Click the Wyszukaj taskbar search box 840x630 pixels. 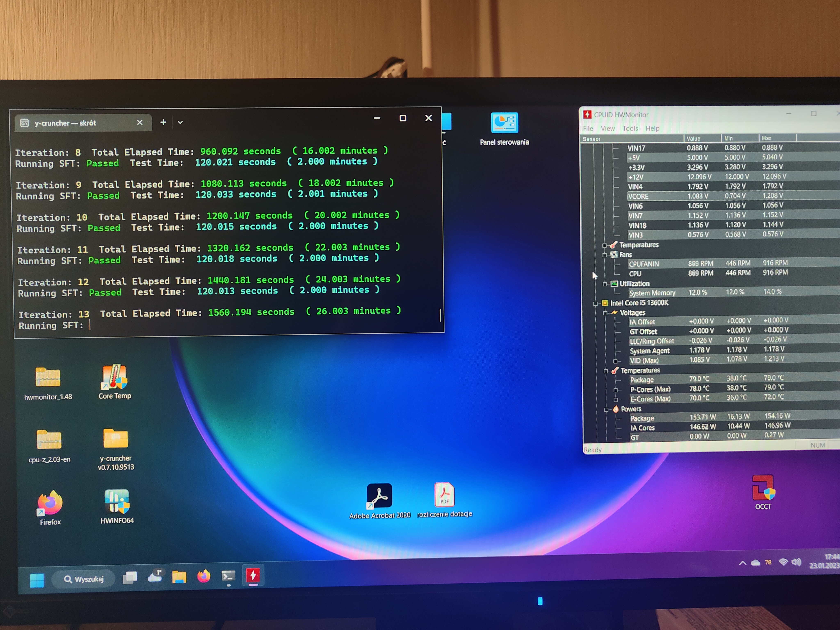tap(83, 579)
